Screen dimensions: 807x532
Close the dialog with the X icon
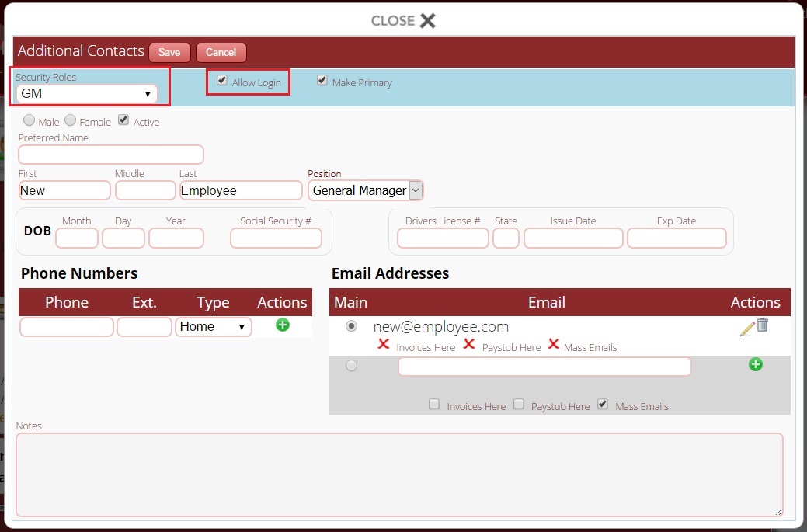coord(427,21)
